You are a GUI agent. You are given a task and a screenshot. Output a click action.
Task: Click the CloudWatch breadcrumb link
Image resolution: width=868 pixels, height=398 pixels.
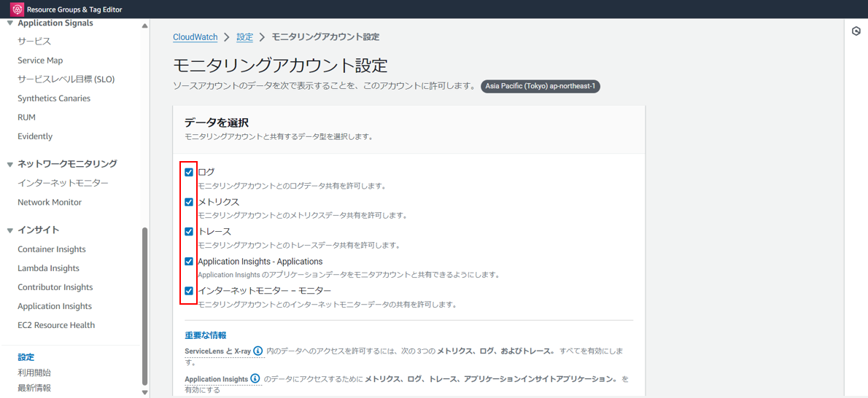coord(195,37)
